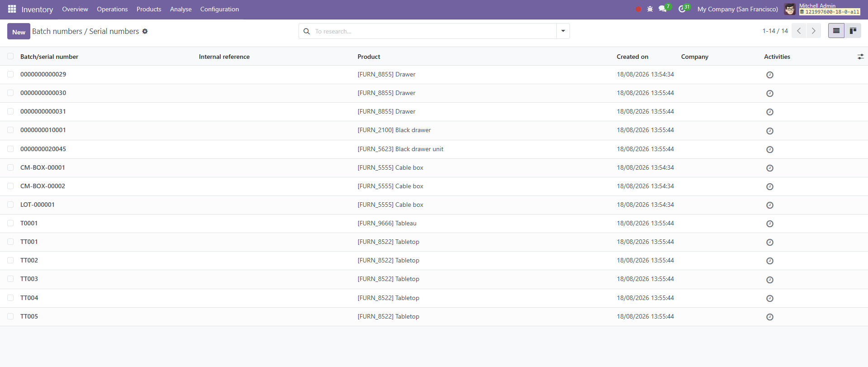Go to previous page arrow
This screenshot has width=868, height=367.
[x=799, y=31]
